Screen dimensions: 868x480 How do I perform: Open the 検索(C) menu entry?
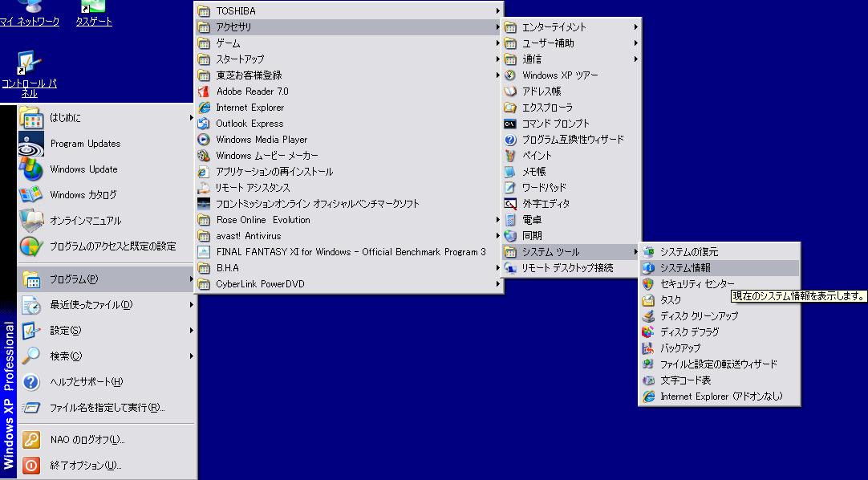point(107,356)
